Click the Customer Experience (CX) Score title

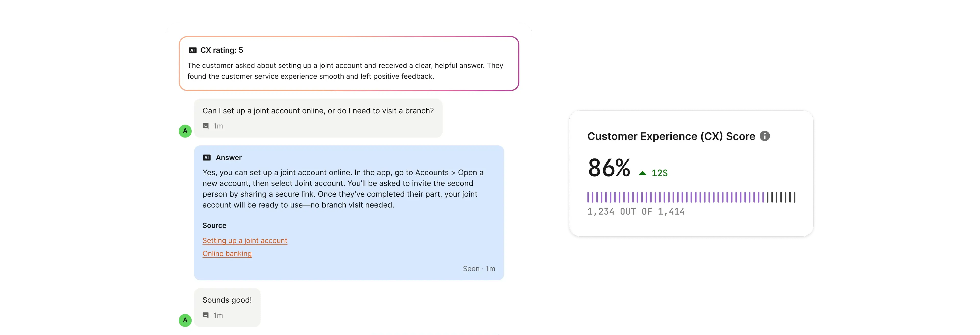pyautogui.click(x=671, y=137)
